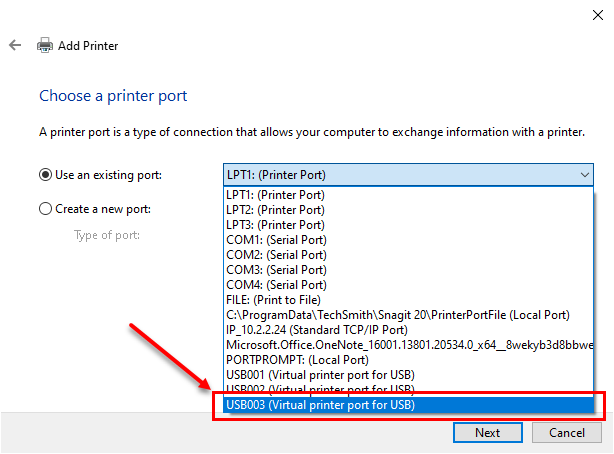Select the Snagit 20 PrinterPortFile local port
Viewport: 614px width, 454px height.
tap(408, 315)
